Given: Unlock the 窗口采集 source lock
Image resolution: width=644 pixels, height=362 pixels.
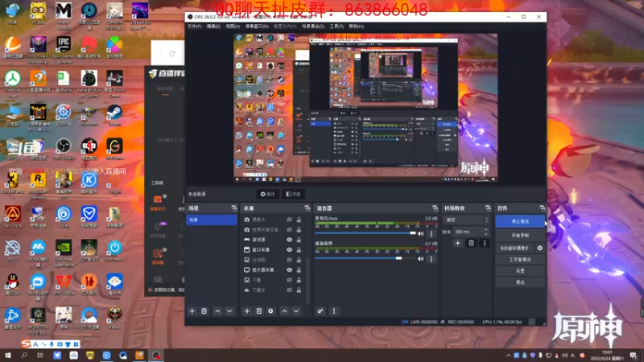Looking at the screenshot, I should click(299, 249).
